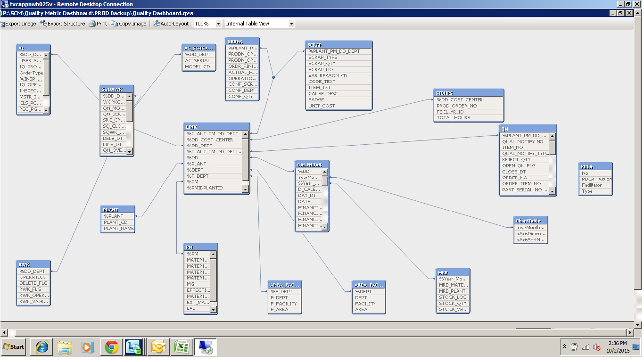Click Copy Image in the toolbar
This screenshot has height=362, width=644.
tap(129, 24)
